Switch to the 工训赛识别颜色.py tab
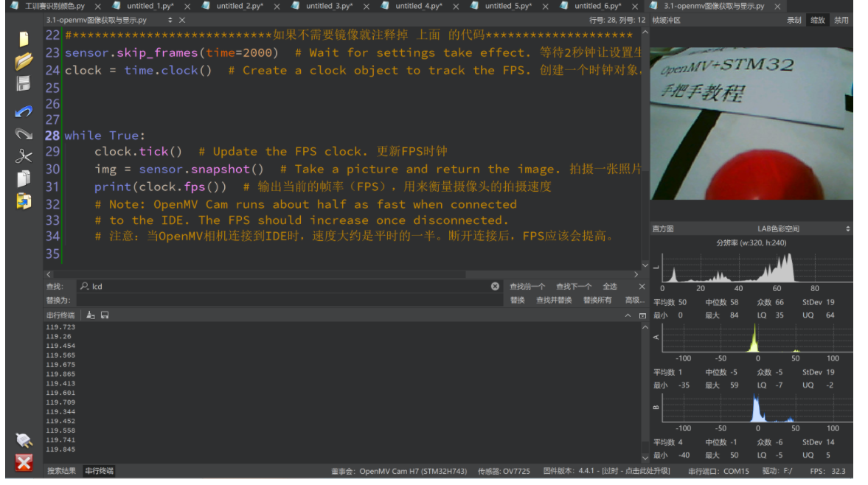Viewport: 868px width, 485px height. pos(55,6)
